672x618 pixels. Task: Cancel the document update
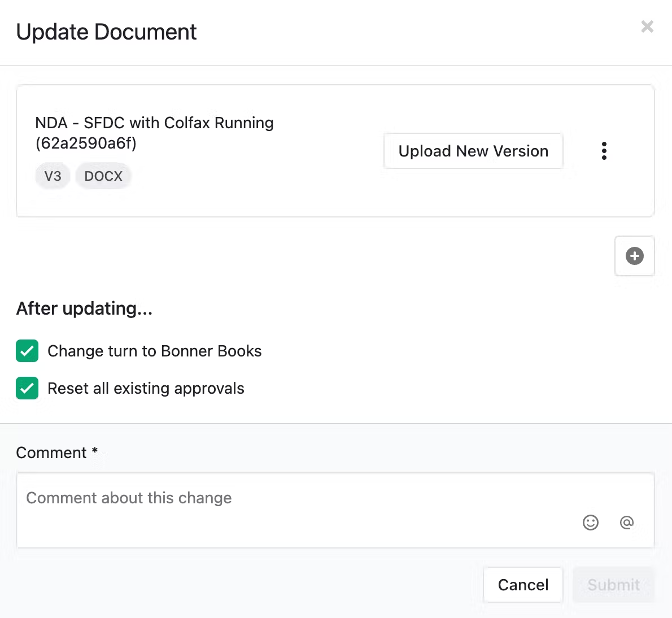coord(523,585)
